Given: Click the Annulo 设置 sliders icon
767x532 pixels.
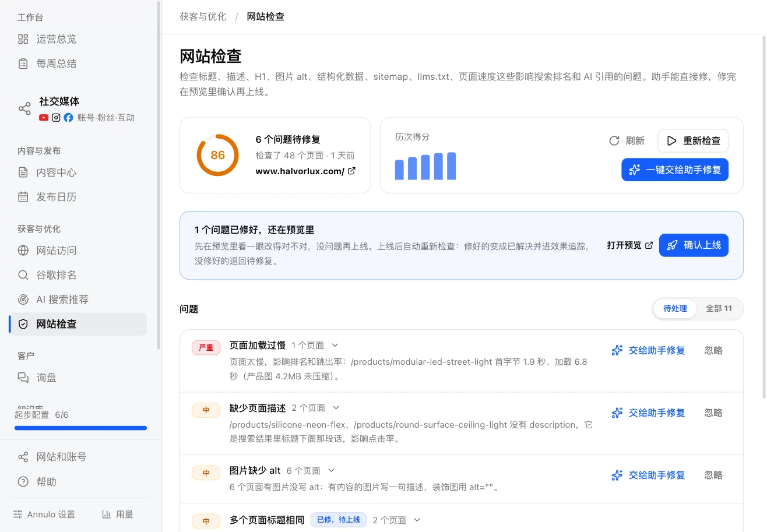Looking at the screenshot, I should 18,515.
